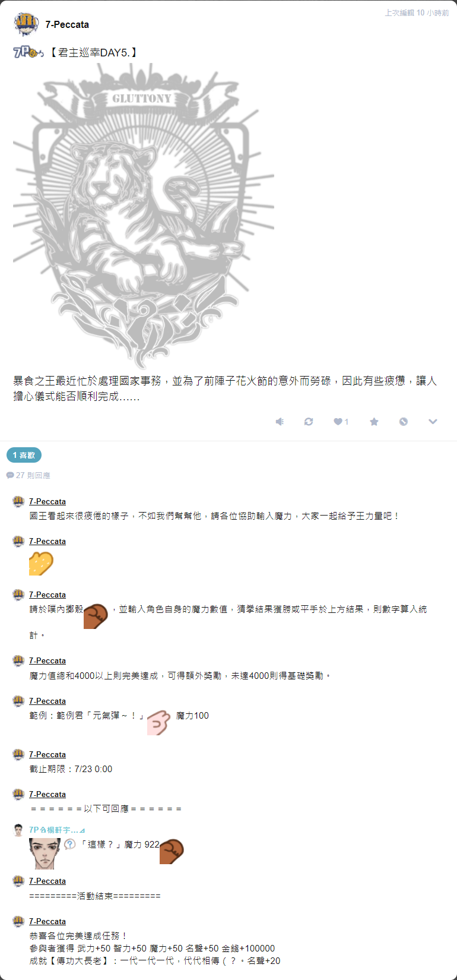Click the bread emoticon in second reply
457x980 pixels.
point(41,564)
